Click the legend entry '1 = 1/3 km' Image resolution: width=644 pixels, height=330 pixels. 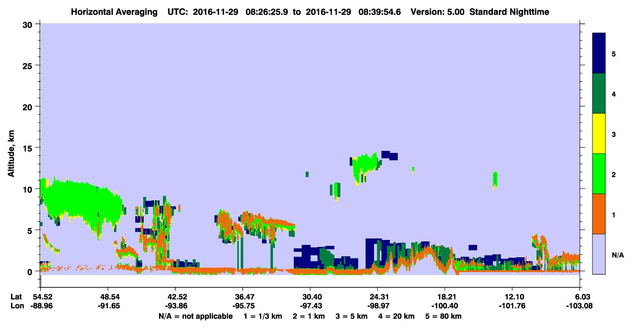pyautogui.click(x=262, y=316)
